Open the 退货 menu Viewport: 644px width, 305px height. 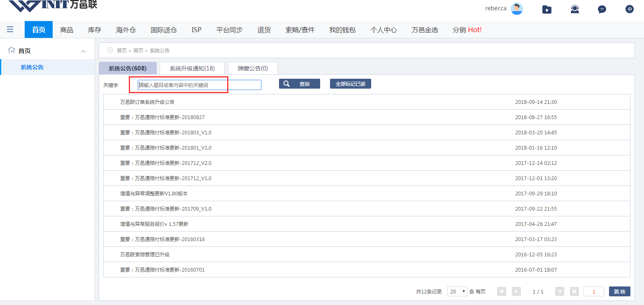[264, 30]
